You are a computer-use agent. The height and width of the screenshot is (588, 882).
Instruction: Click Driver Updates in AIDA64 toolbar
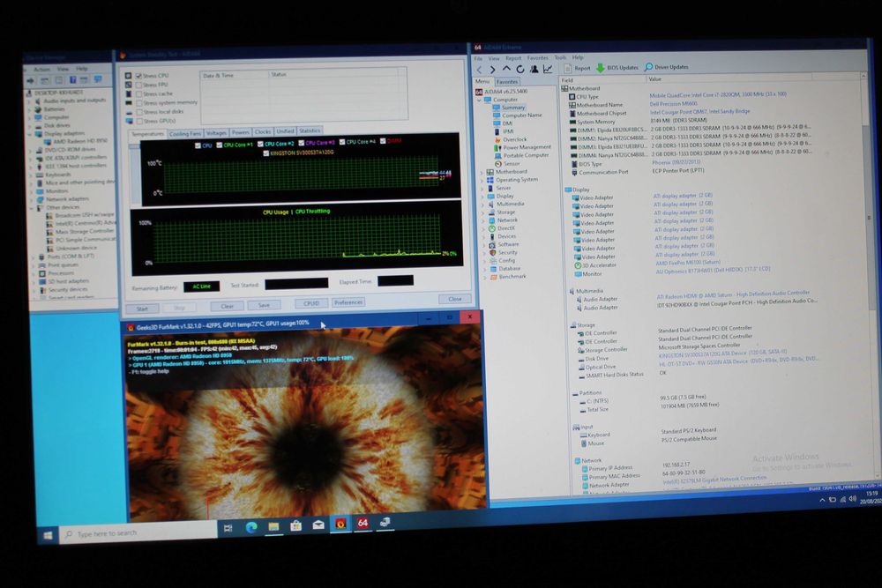pos(666,67)
